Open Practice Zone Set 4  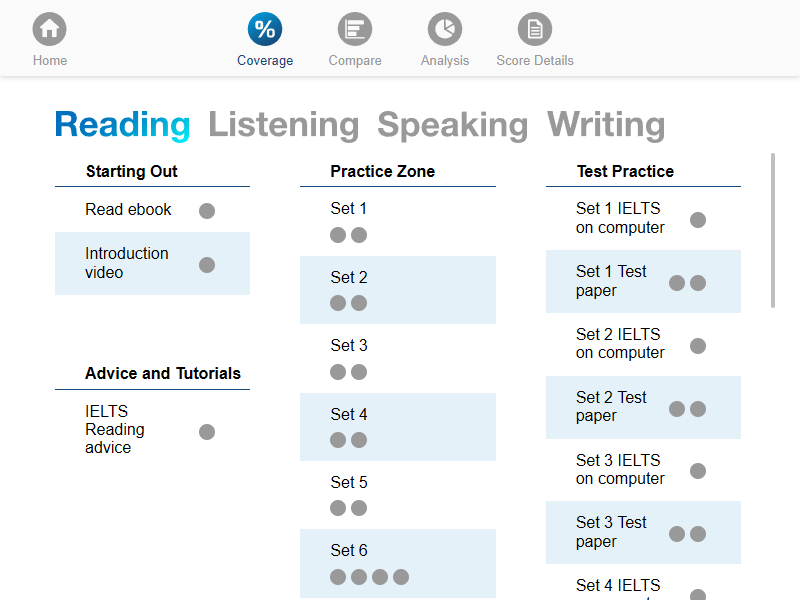[x=349, y=414]
